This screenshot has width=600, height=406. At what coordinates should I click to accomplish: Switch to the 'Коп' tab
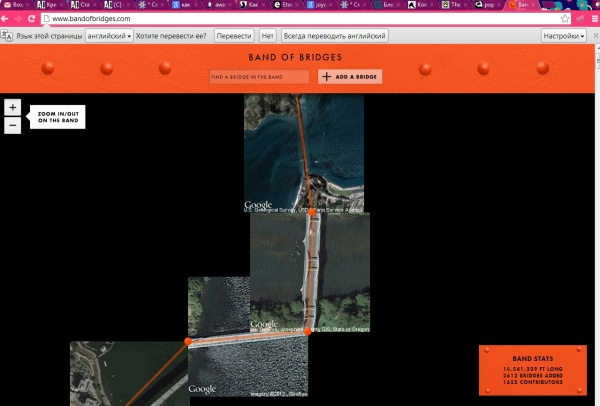(420, 5)
